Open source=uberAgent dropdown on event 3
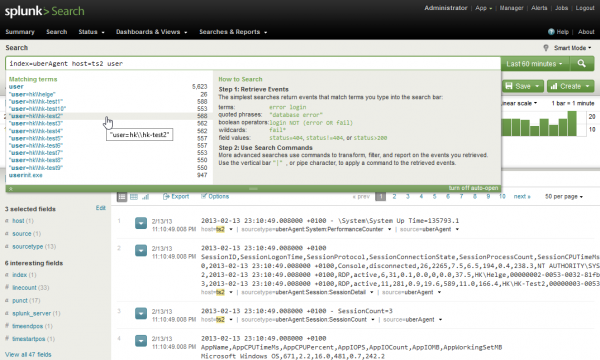 (440, 320)
